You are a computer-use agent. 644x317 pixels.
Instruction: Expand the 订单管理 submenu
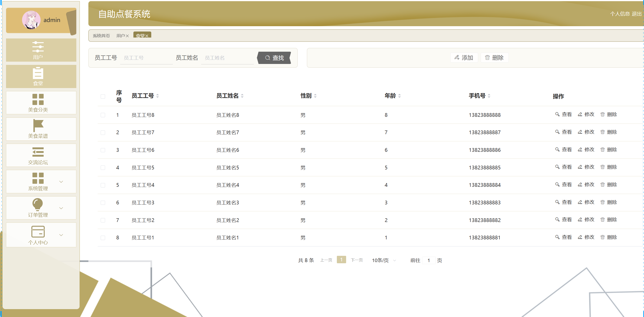(x=61, y=208)
